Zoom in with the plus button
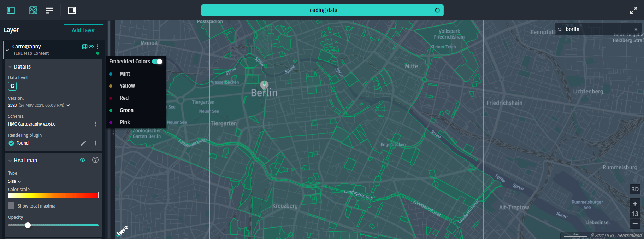This screenshot has width=644, height=239. point(635,204)
